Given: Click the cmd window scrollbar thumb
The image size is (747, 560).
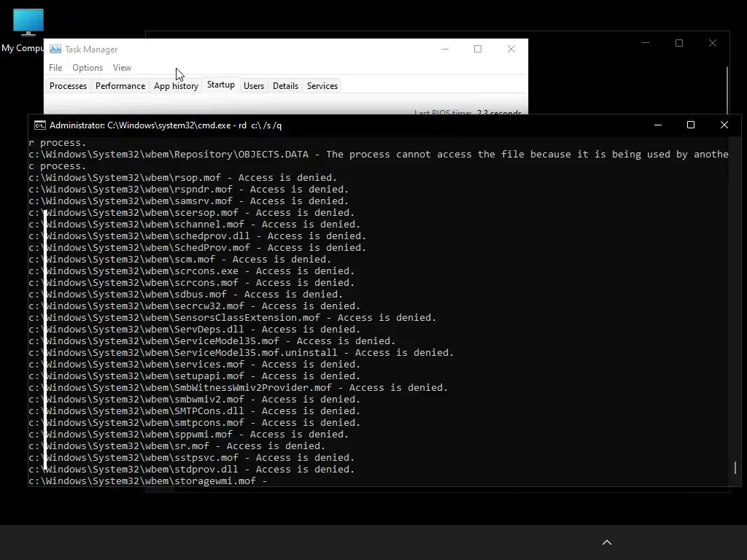Looking at the screenshot, I should 735,467.
